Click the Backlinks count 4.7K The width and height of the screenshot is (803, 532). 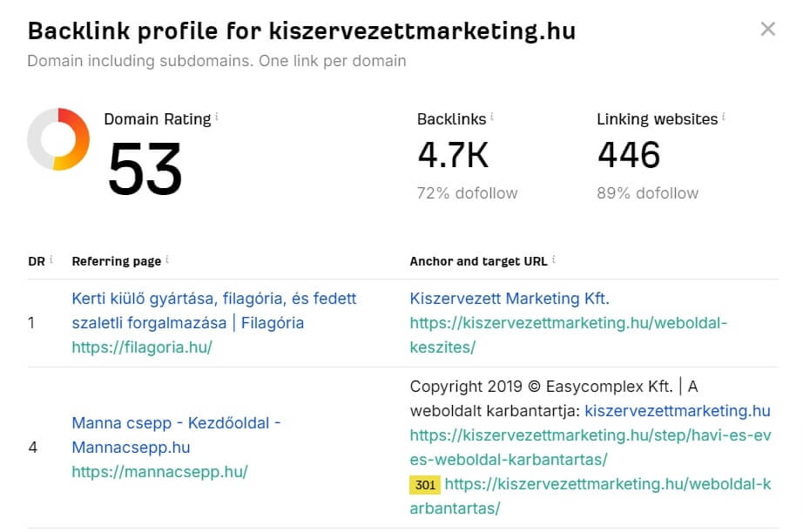tap(453, 155)
